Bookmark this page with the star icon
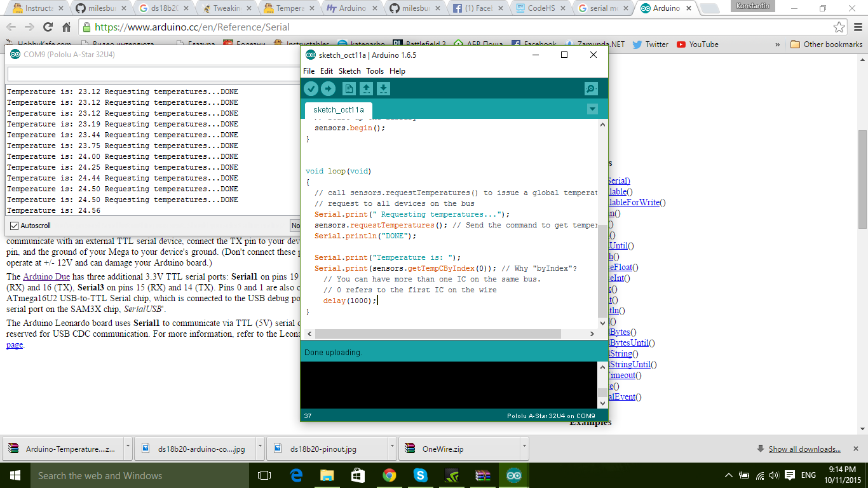 coord(839,27)
